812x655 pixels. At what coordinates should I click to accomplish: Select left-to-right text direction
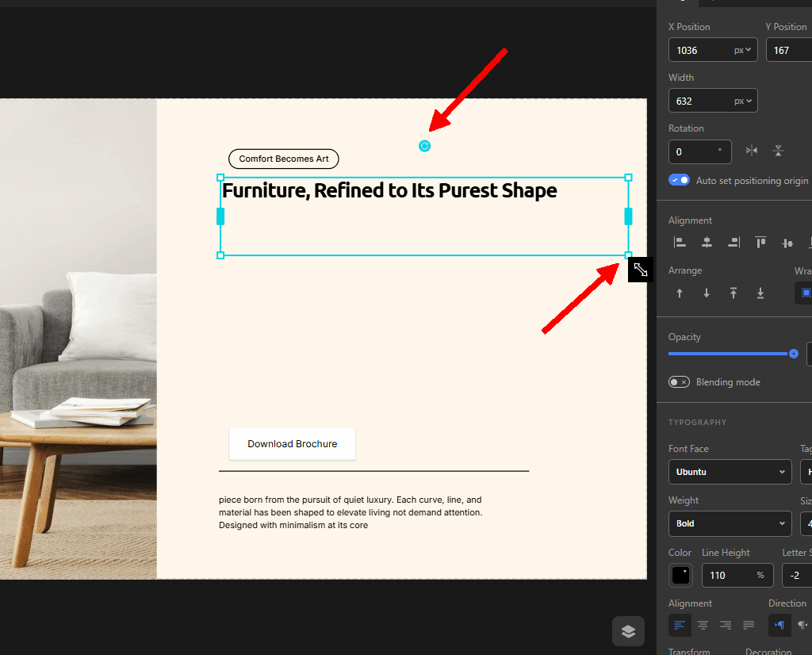coord(779,625)
